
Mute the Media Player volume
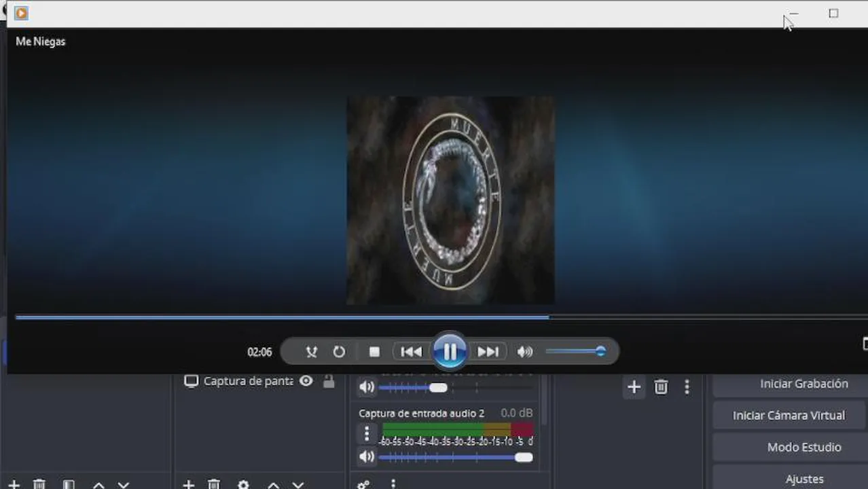524,351
